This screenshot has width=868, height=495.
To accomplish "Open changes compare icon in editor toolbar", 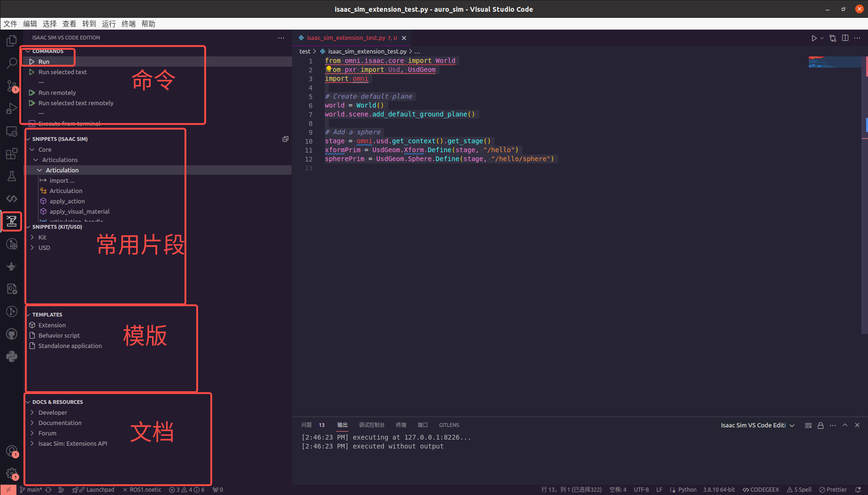I will 833,38.
